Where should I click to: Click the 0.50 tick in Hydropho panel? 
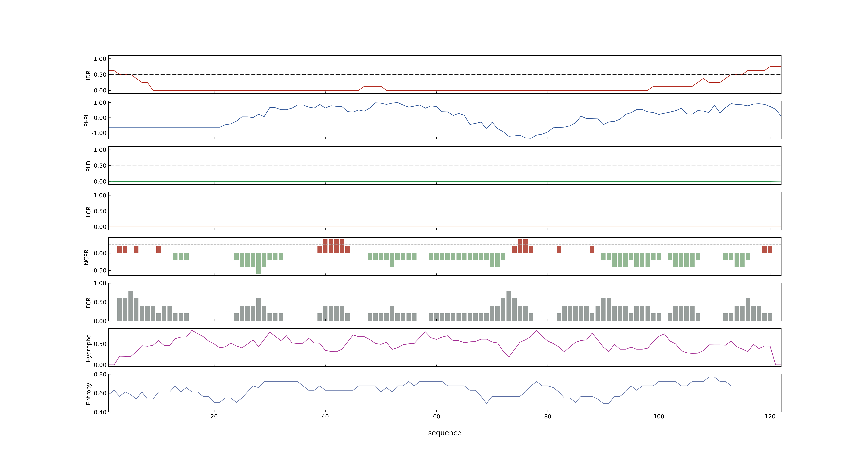click(x=100, y=344)
